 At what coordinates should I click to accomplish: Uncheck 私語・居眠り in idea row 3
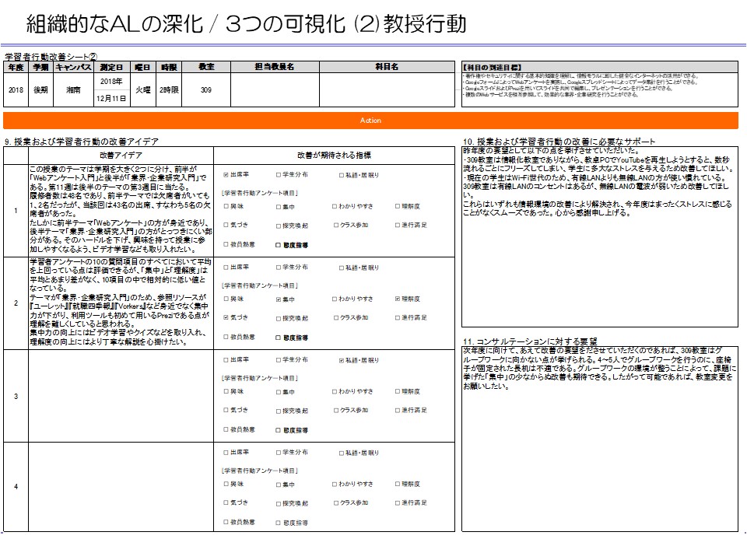342,360
